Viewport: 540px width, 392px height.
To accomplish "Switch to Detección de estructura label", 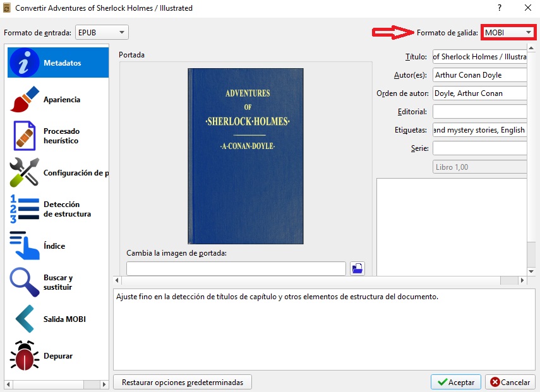I will coord(67,209).
